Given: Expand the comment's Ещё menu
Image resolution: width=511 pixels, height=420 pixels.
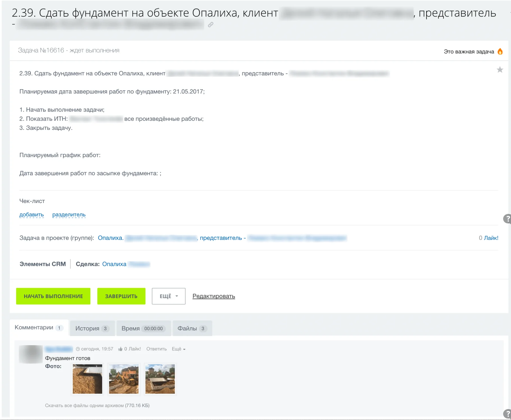Looking at the screenshot, I should click(x=179, y=349).
